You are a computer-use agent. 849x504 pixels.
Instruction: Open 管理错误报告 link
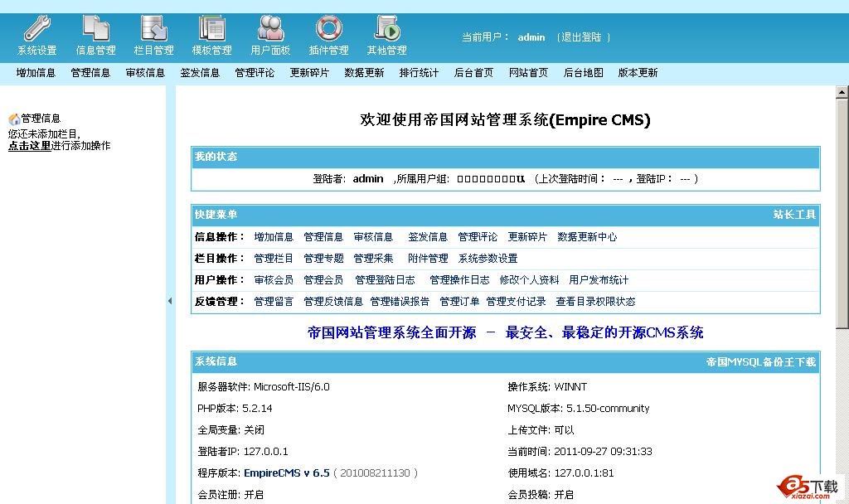[x=400, y=302]
